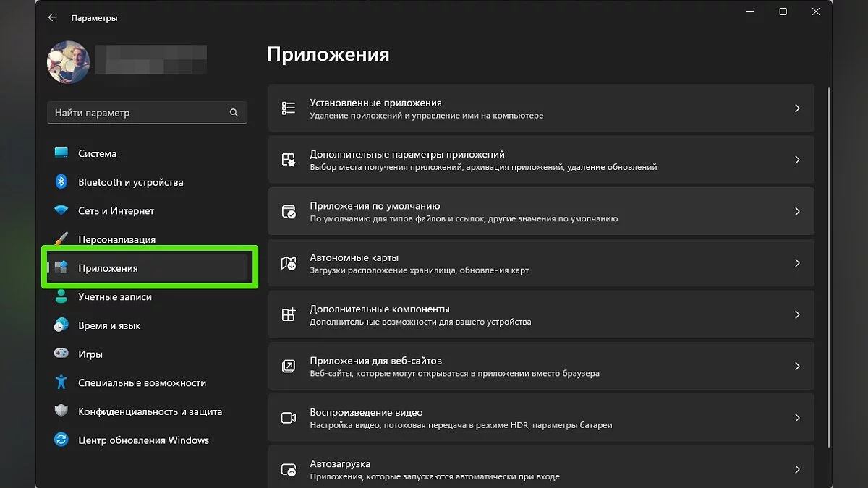This screenshot has height=488, width=868.
Task: Click description 'Удаление приложений и управление ими на компьютере'
Action: pyautogui.click(x=427, y=116)
